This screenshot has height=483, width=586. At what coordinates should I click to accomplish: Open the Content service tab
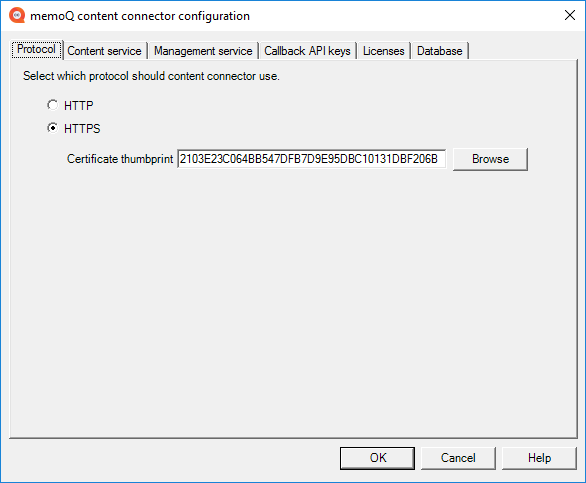point(104,51)
